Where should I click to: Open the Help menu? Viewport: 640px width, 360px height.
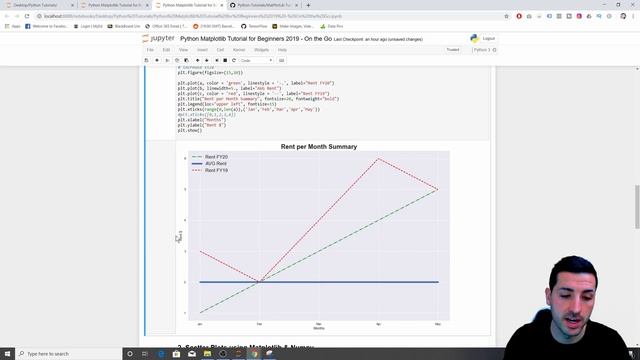[x=282, y=50]
